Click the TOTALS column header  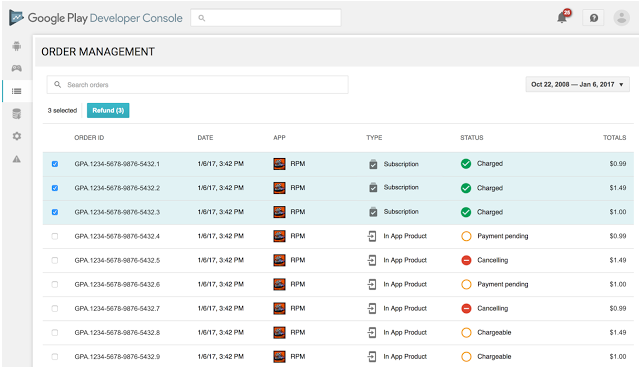click(x=615, y=138)
